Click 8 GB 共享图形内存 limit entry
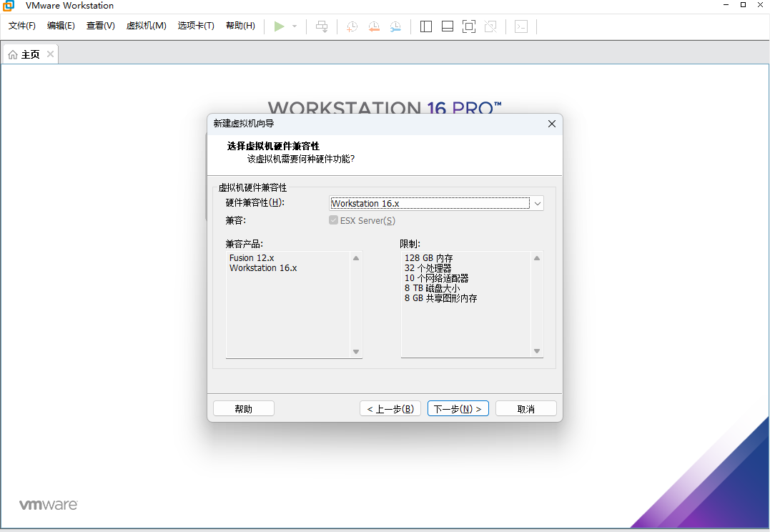The width and height of the screenshot is (770, 532). pyautogui.click(x=441, y=298)
